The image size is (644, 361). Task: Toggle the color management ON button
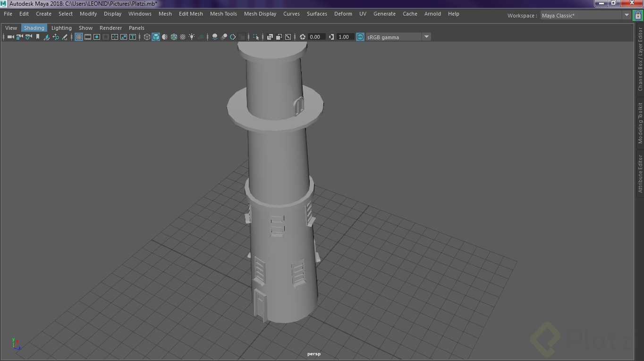(360, 37)
